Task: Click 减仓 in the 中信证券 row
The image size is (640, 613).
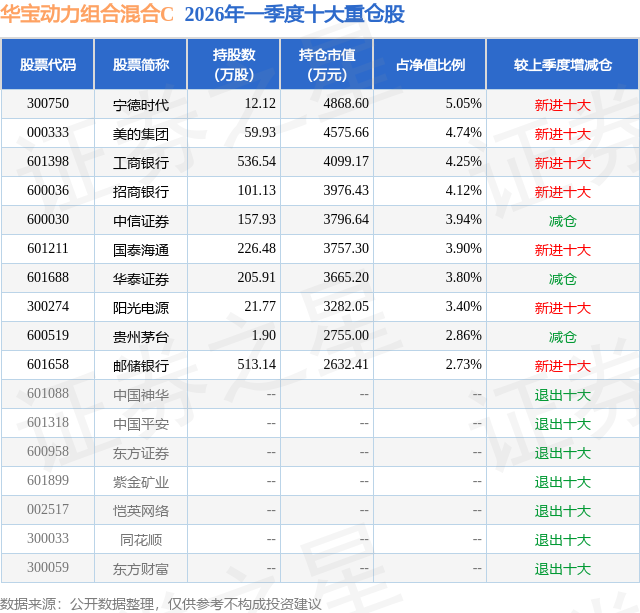Action: click(x=563, y=221)
